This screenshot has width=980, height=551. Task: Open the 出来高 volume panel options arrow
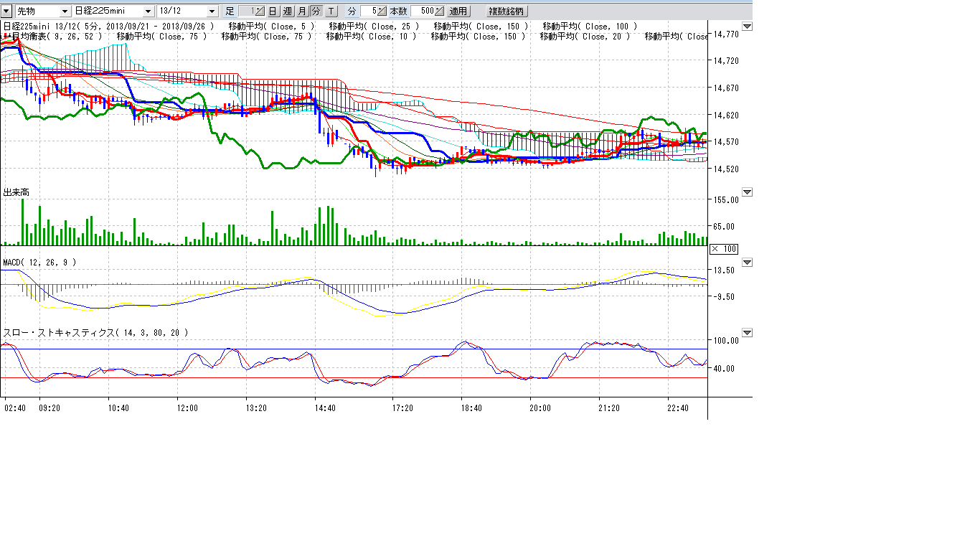747,192
